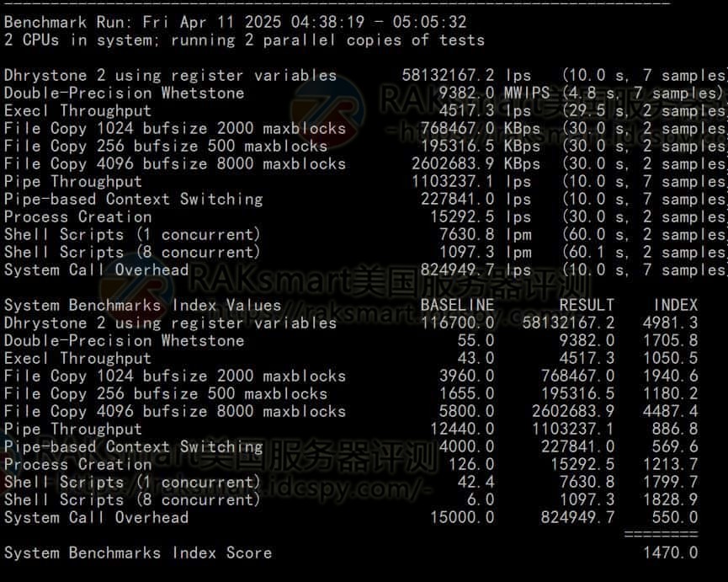Click the Execl Throughput baseline 43.0
This screenshot has width=728, height=582.
[x=476, y=359]
